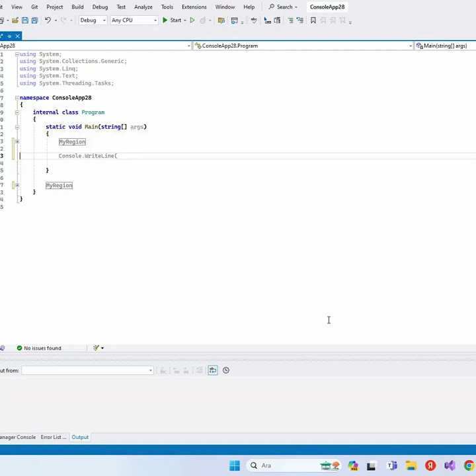
Task: Undo the last edit
Action: (x=48, y=20)
